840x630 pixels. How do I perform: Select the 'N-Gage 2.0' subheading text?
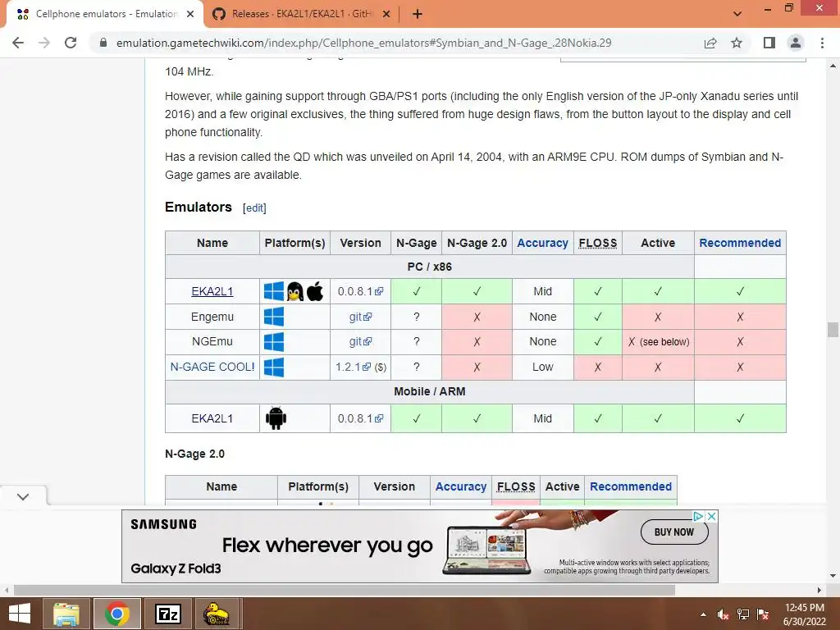[194, 454]
